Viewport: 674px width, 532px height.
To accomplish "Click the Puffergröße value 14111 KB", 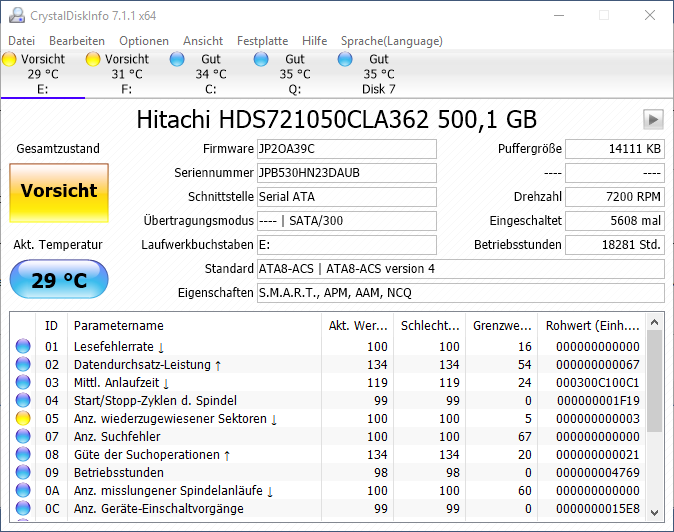I will (x=615, y=149).
